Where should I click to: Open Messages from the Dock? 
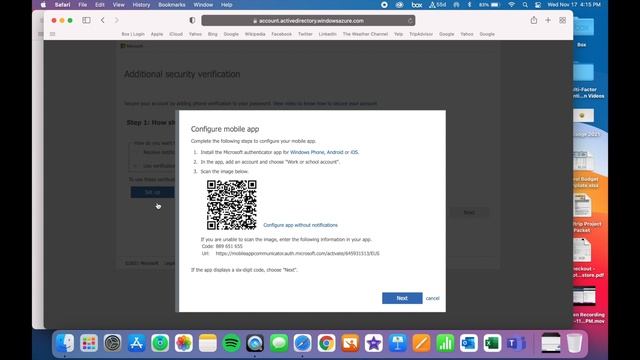pyautogui.click(x=279, y=343)
